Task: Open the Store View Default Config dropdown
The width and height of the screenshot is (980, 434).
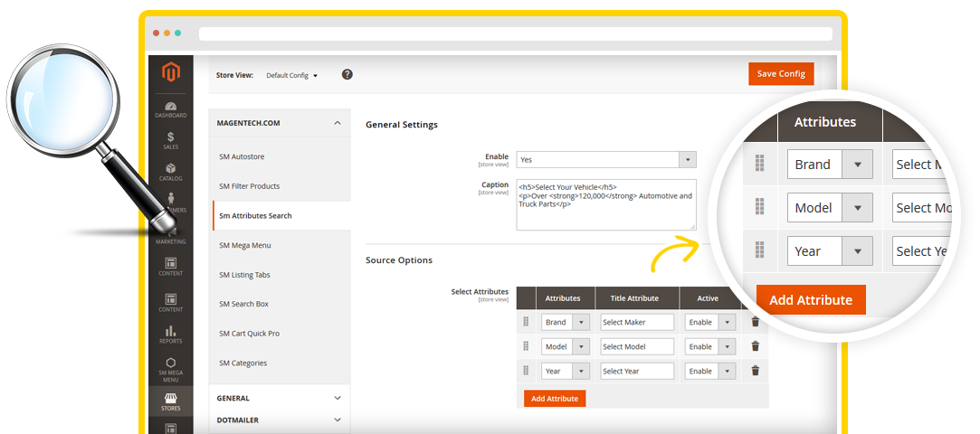Action: point(292,75)
